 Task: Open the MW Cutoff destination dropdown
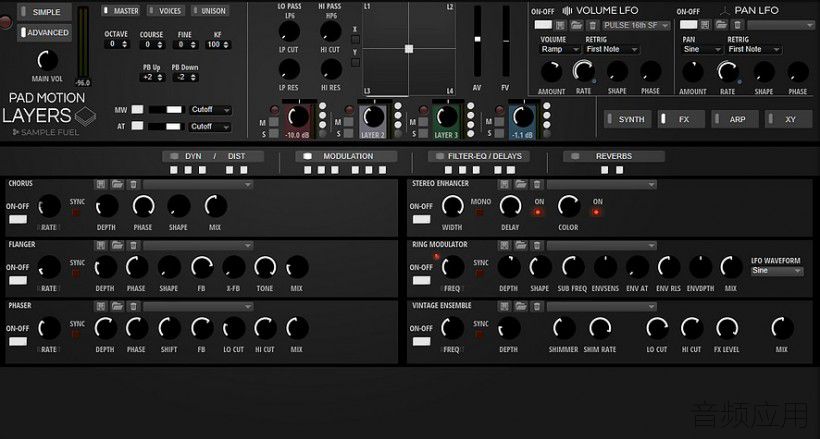pos(210,110)
